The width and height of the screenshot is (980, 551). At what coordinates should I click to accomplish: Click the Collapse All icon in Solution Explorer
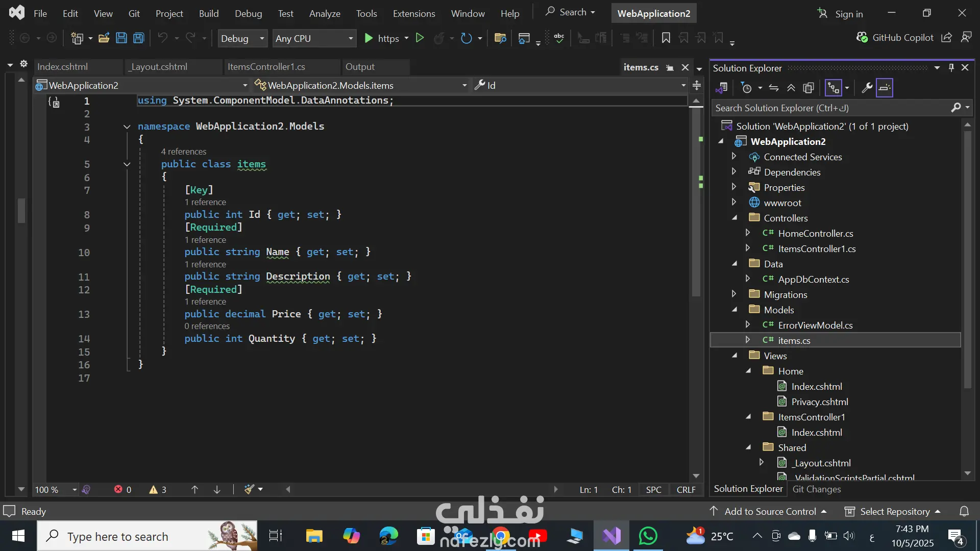pos(791,88)
